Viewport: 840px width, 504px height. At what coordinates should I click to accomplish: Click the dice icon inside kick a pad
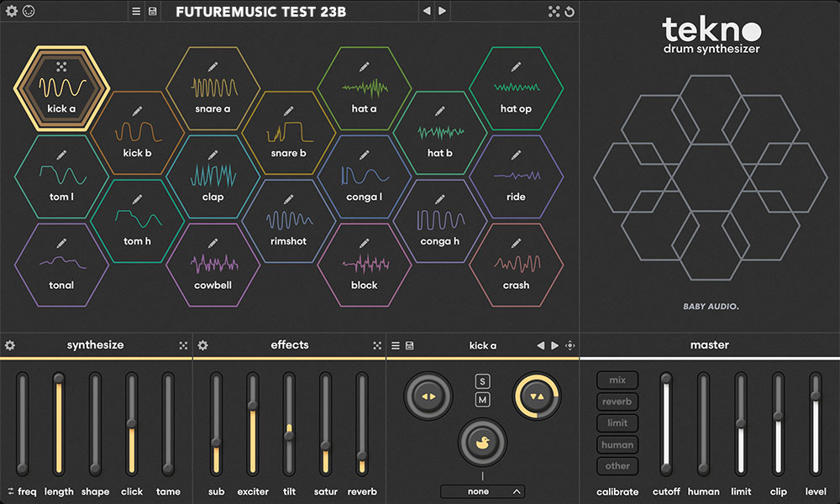click(61, 66)
